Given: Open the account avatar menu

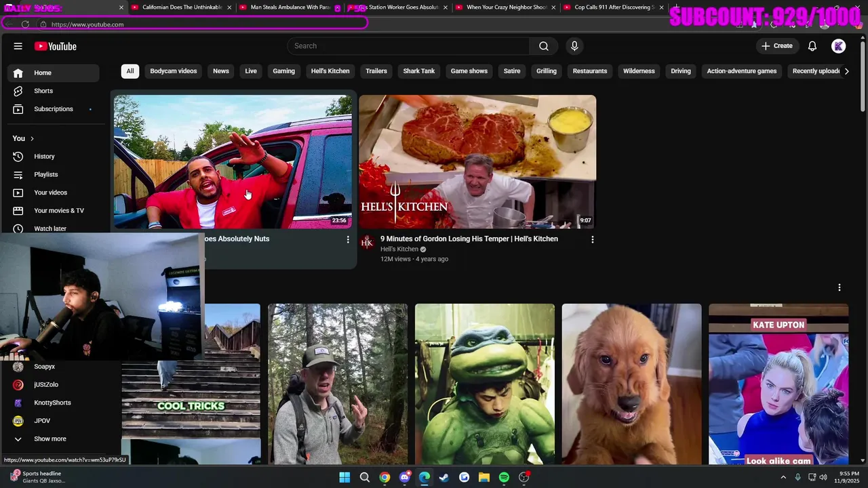Looking at the screenshot, I should tap(839, 46).
